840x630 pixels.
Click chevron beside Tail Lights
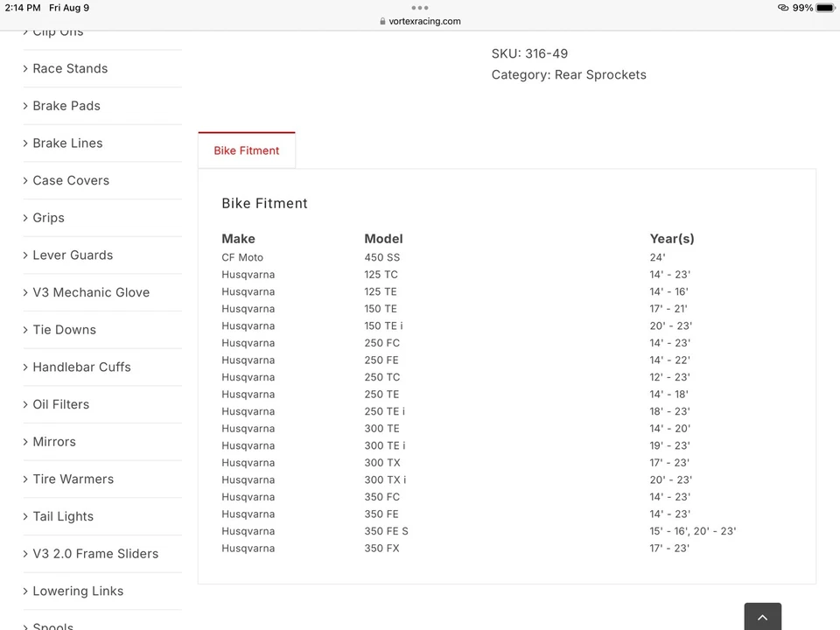pos(25,516)
